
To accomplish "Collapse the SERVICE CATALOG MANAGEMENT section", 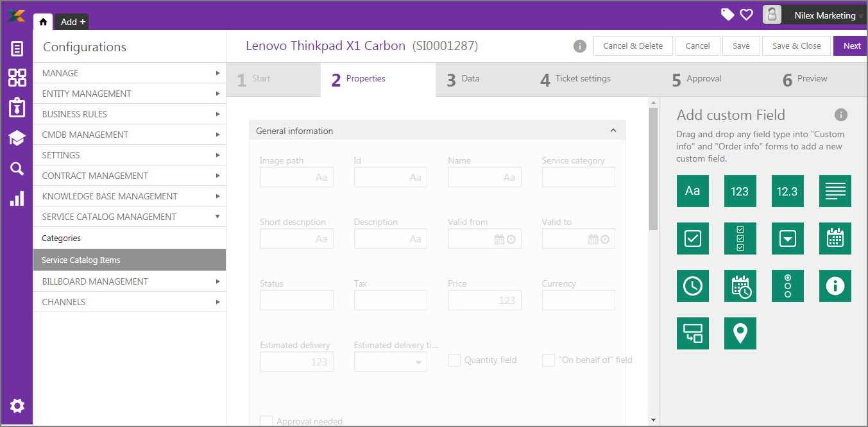I will coord(130,217).
